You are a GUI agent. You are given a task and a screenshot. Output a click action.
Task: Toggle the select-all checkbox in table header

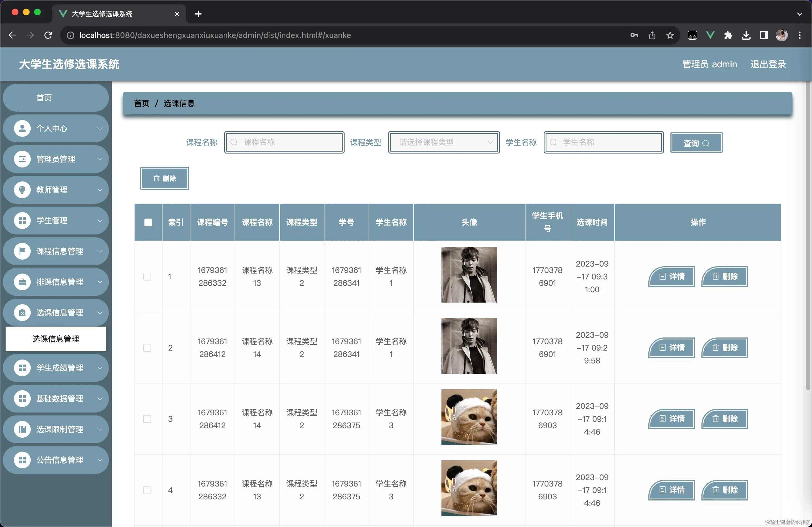point(148,222)
